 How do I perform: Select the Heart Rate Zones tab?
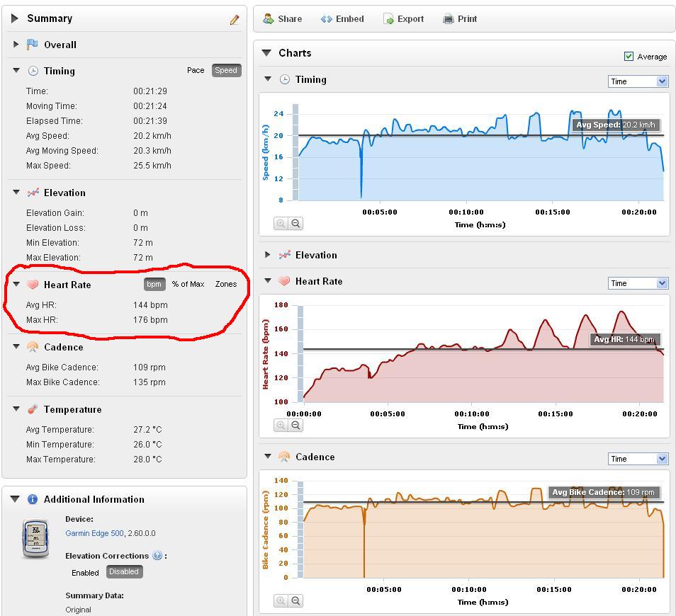click(226, 284)
